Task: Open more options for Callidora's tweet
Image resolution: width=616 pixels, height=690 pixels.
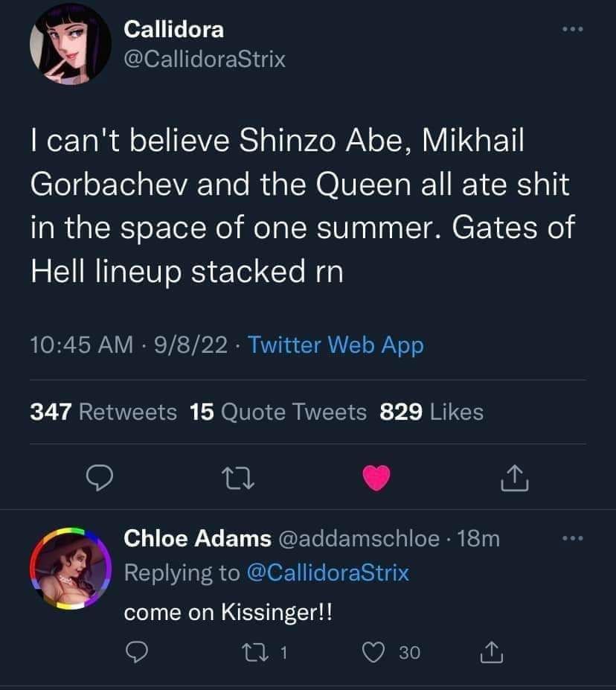Action: point(570,31)
